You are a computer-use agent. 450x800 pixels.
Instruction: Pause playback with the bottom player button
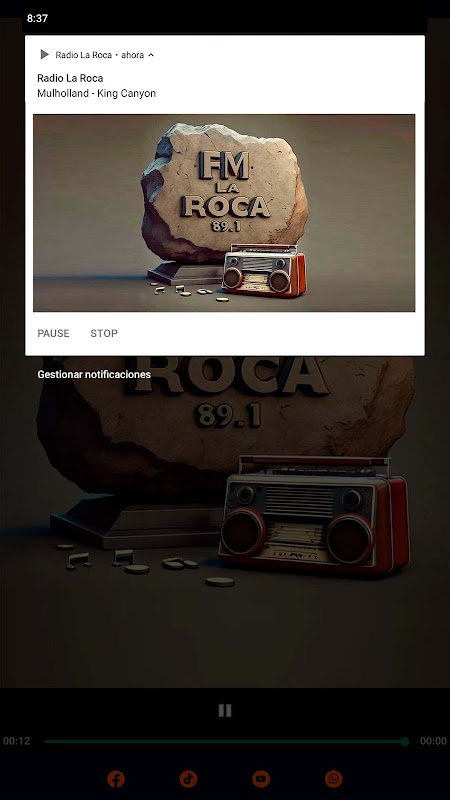[x=225, y=710]
